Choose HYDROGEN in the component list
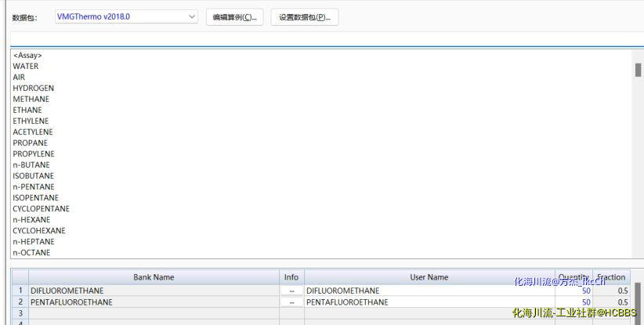Screen dimensions: 644x325 click(x=33, y=88)
